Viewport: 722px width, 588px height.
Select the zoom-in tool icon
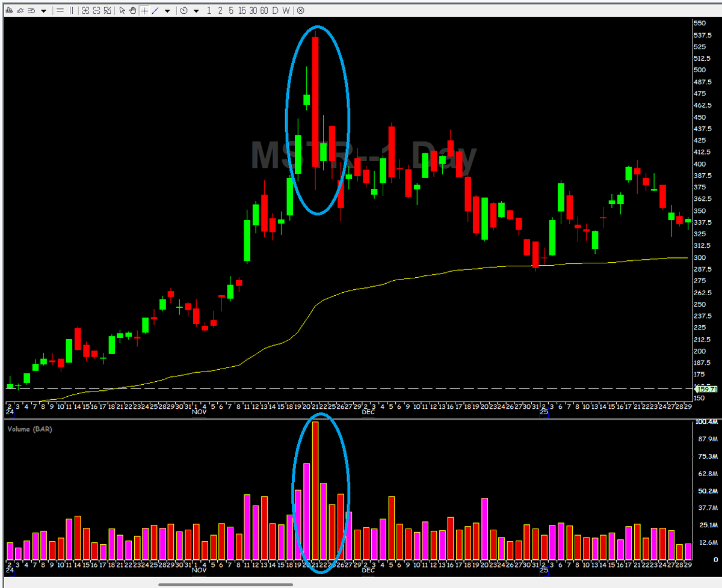coord(85,10)
